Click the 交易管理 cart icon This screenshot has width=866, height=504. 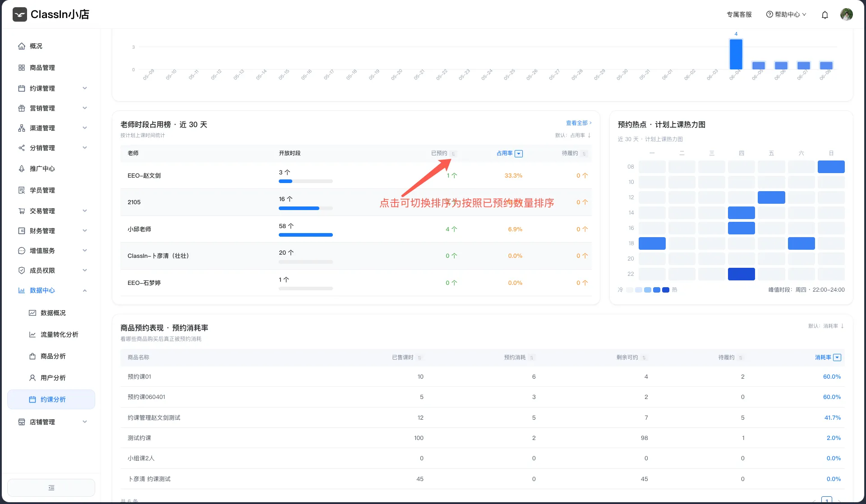pyautogui.click(x=21, y=211)
